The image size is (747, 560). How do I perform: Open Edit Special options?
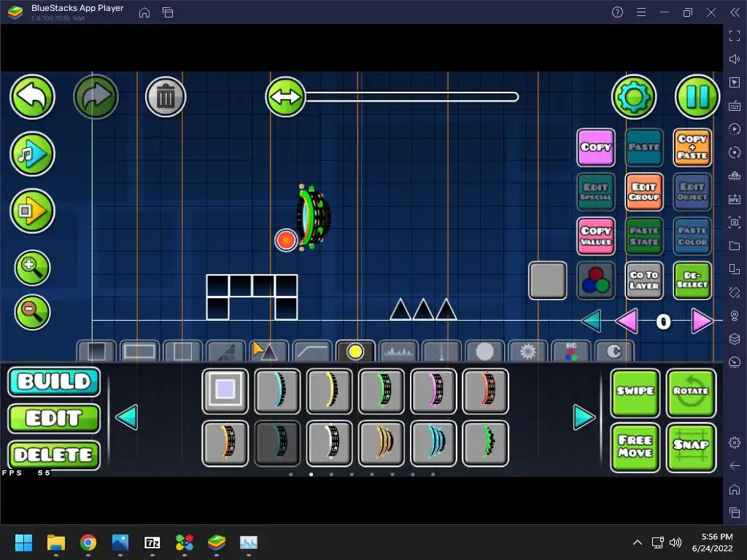pyautogui.click(x=595, y=192)
